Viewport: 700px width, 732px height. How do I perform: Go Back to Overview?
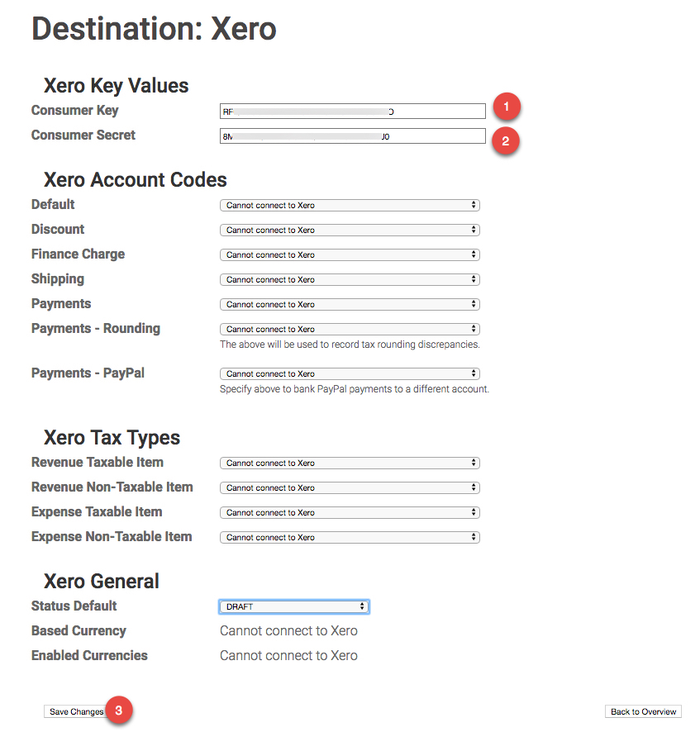643,711
